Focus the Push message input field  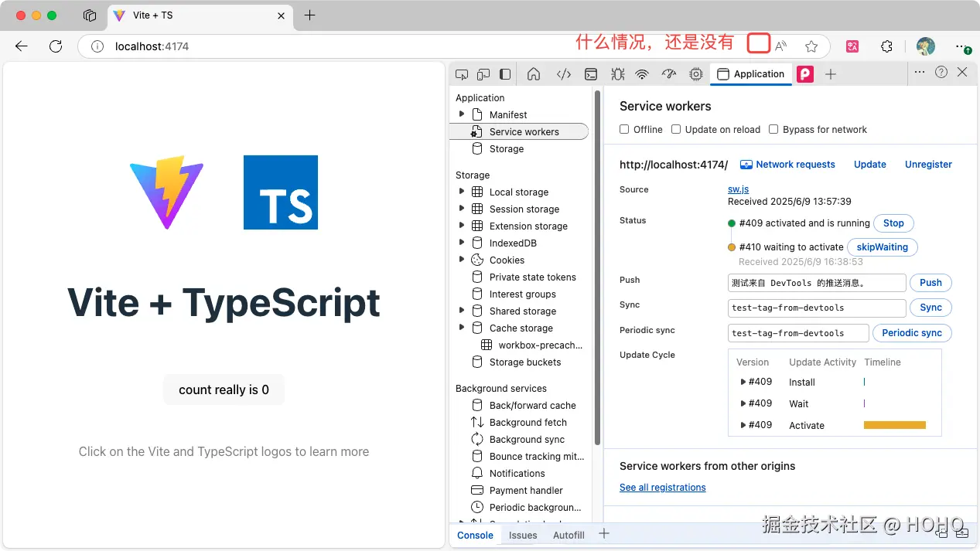pyautogui.click(x=817, y=283)
